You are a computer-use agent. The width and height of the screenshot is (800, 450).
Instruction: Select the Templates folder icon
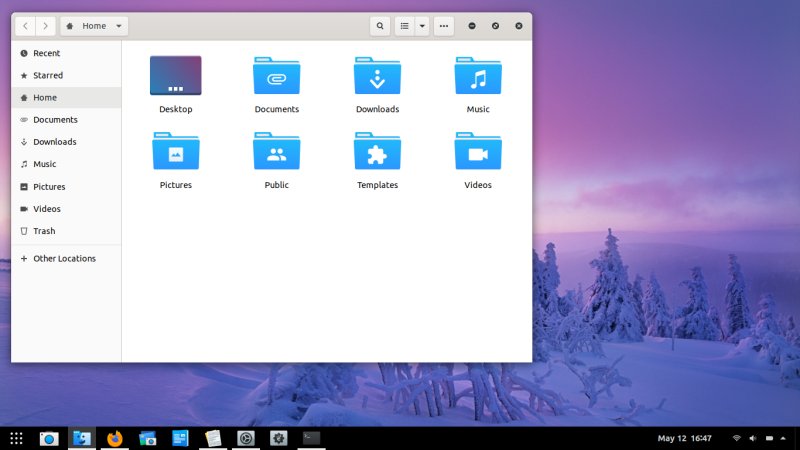coord(377,152)
